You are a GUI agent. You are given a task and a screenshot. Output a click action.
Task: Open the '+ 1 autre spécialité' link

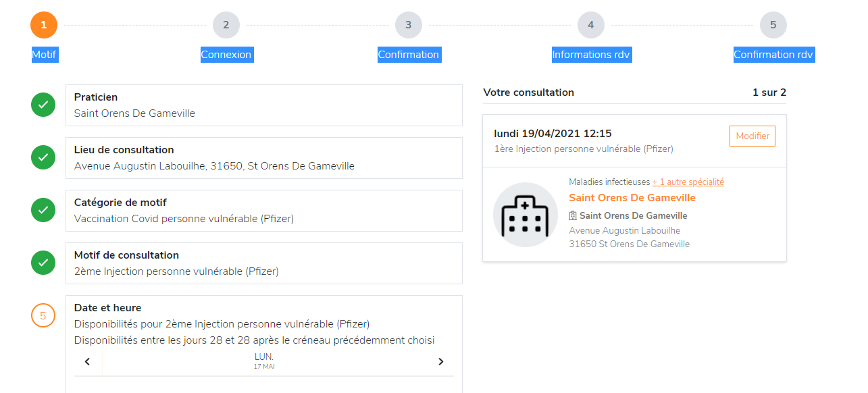pyautogui.click(x=688, y=182)
